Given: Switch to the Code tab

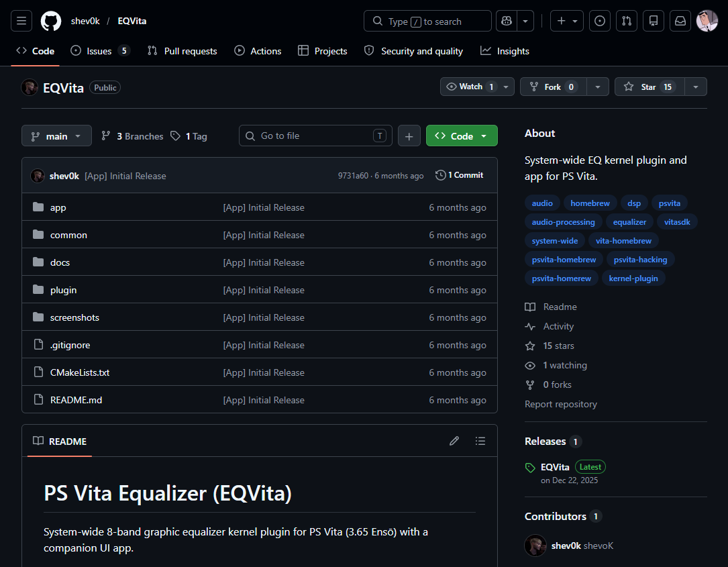Looking at the screenshot, I should [x=36, y=51].
